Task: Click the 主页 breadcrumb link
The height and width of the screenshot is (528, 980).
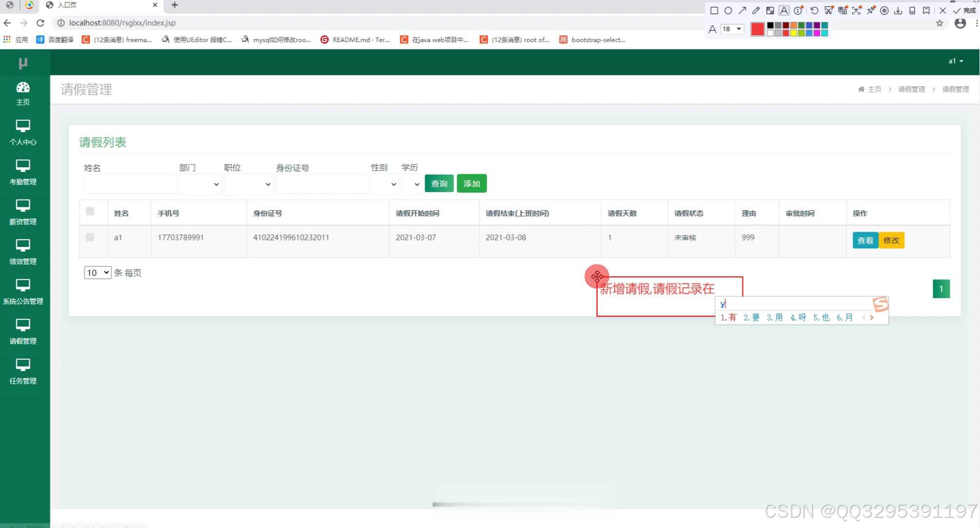Action: click(x=870, y=89)
